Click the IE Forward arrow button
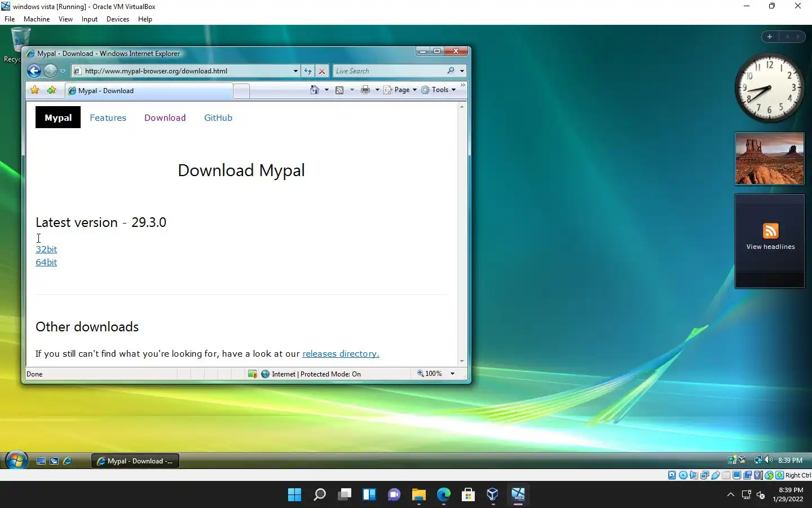This screenshot has width=812, height=508. 50,71
